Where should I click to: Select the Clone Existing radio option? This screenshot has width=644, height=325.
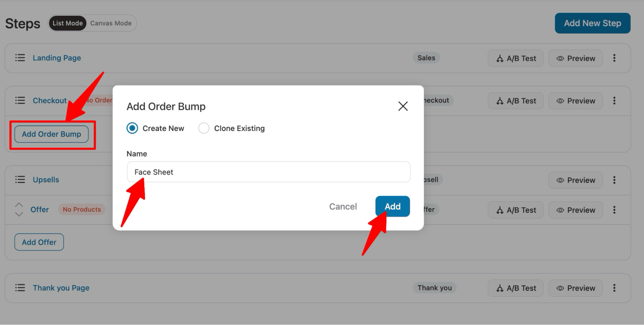click(x=204, y=128)
